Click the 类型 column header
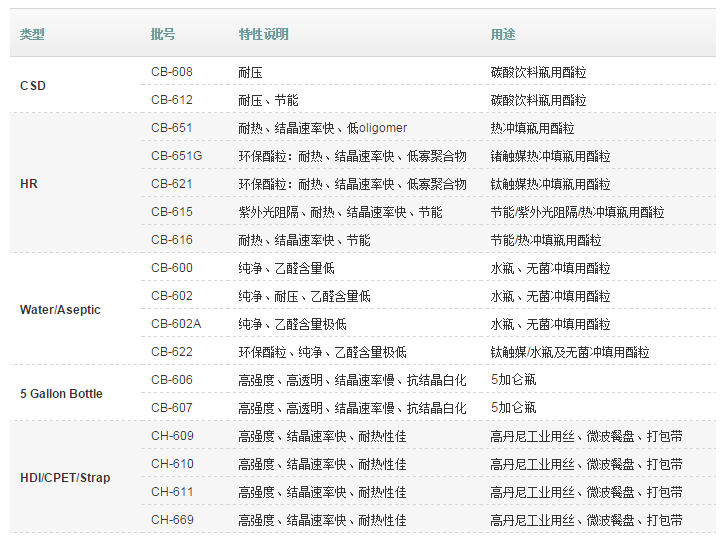Image resolution: width=720 pixels, height=540 pixels. (x=32, y=34)
